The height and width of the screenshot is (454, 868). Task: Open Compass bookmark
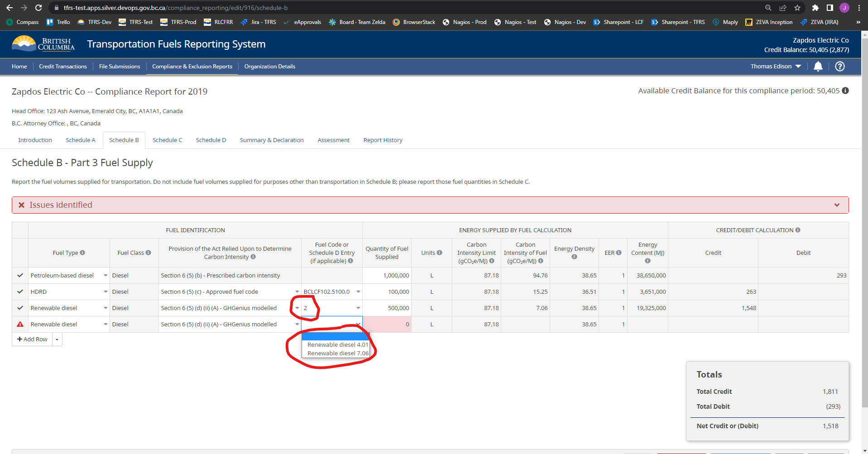[x=23, y=22]
